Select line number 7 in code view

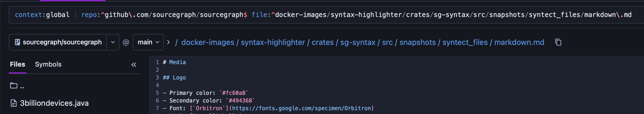157,108
